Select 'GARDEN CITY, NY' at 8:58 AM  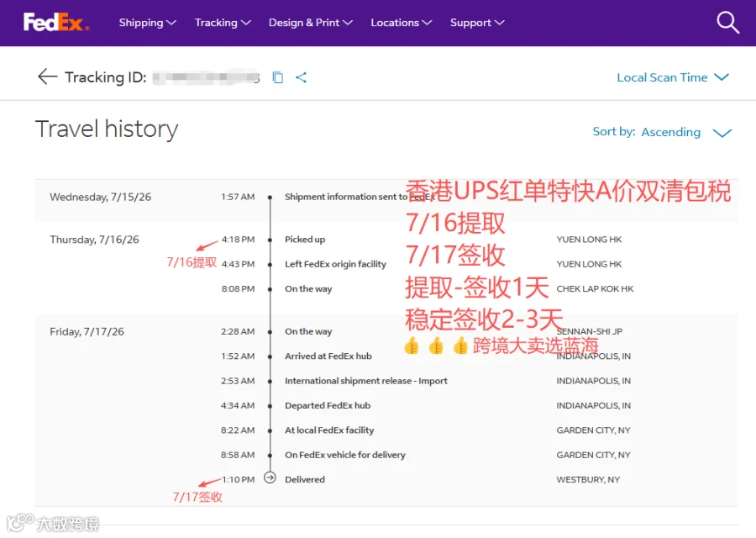pyautogui.click(x=594, y=455)
